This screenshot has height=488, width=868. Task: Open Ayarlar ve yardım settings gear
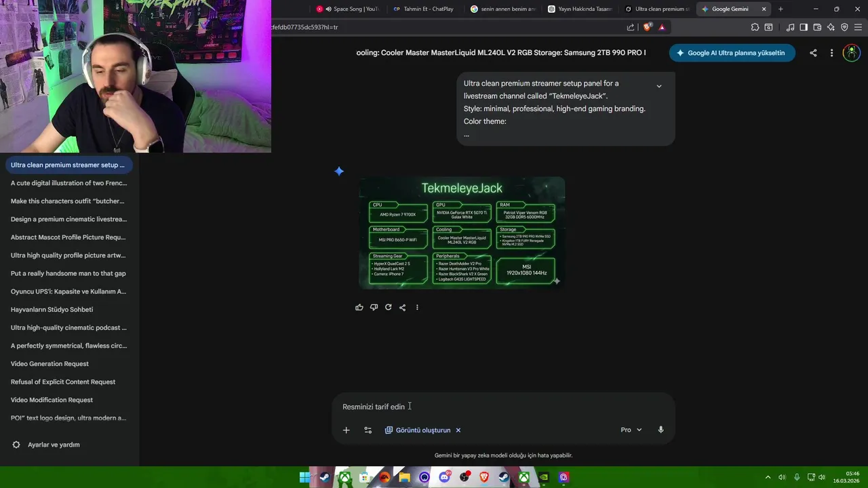tap(16, 445)
